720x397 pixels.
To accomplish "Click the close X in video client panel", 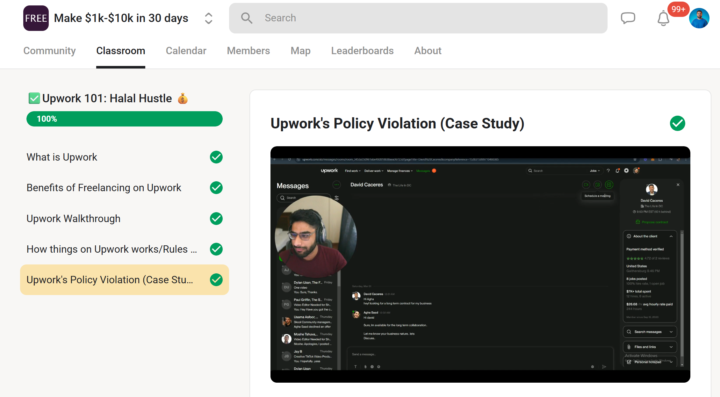I will pos(678,185).
